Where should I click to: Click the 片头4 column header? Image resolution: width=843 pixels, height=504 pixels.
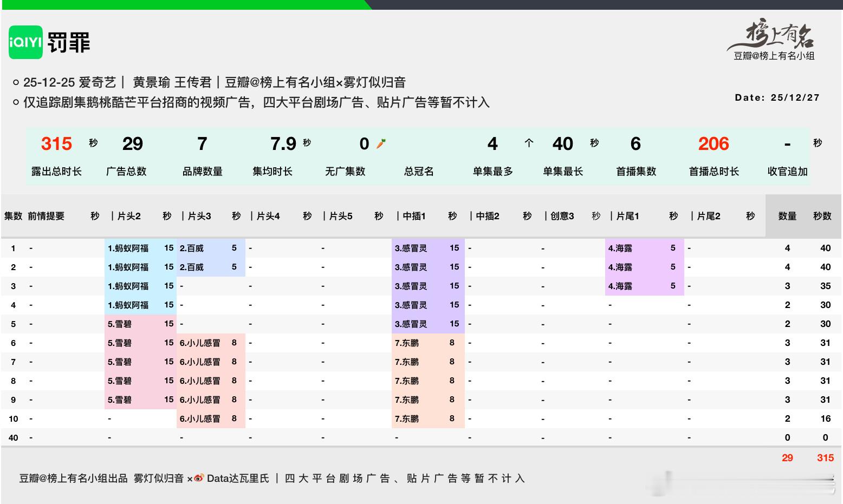(x=268, y=216)
